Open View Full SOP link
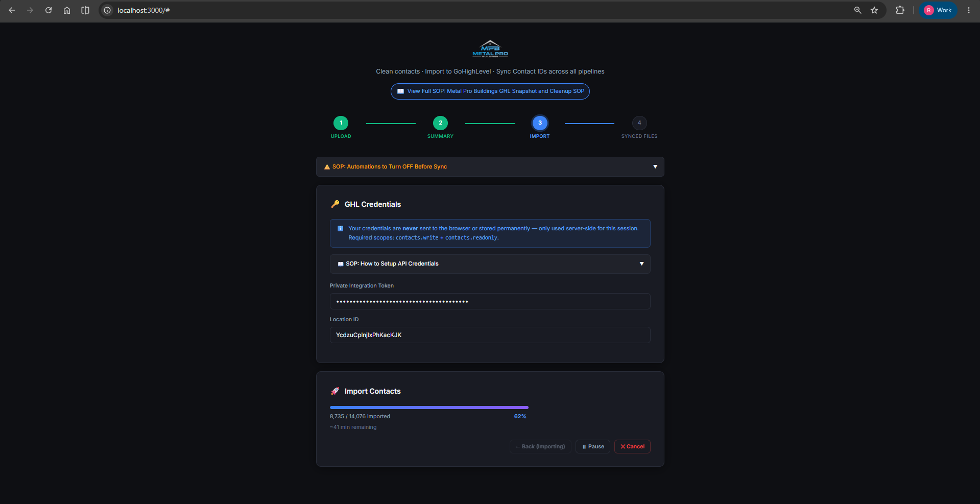 (490, 91)
